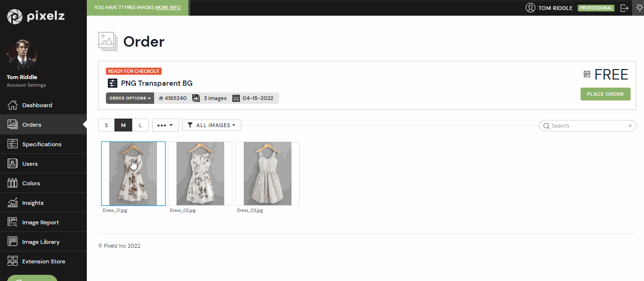Image resolution: width=644 pixels, height=281 pixels.
Task: Click into the Search input field
Action: pos(588,126)
